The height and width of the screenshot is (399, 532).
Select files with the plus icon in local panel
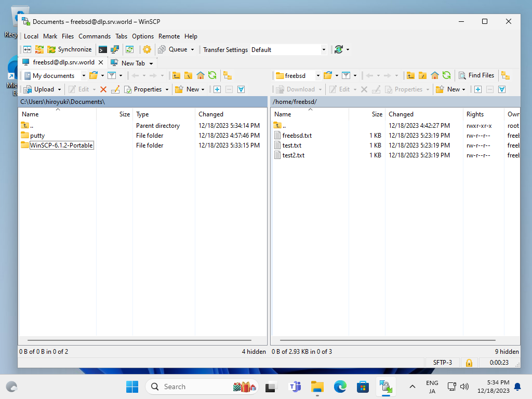[x=217, y=89]
